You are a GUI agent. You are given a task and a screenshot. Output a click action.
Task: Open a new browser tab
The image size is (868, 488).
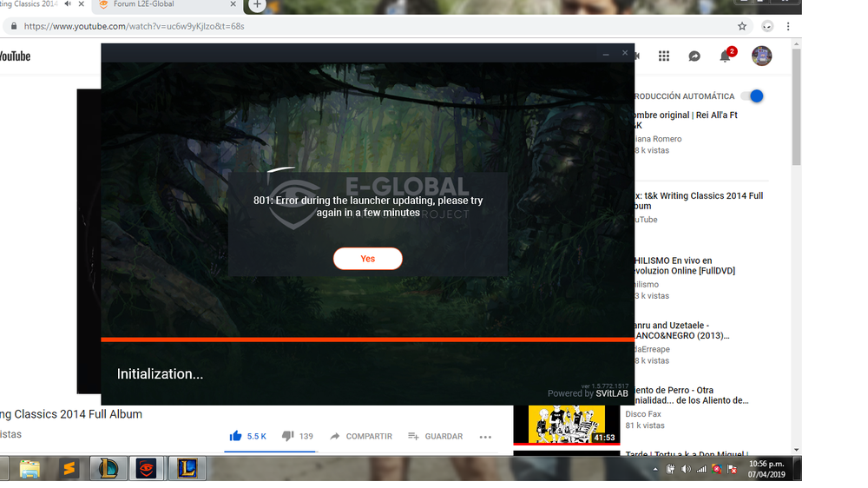257,5
